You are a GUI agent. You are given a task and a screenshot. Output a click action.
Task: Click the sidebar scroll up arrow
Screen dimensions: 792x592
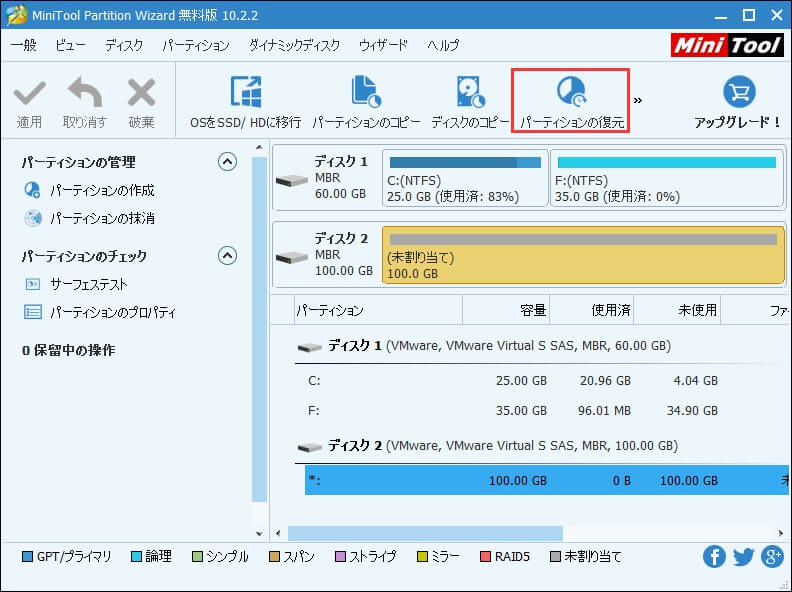[x=259, y=147]
